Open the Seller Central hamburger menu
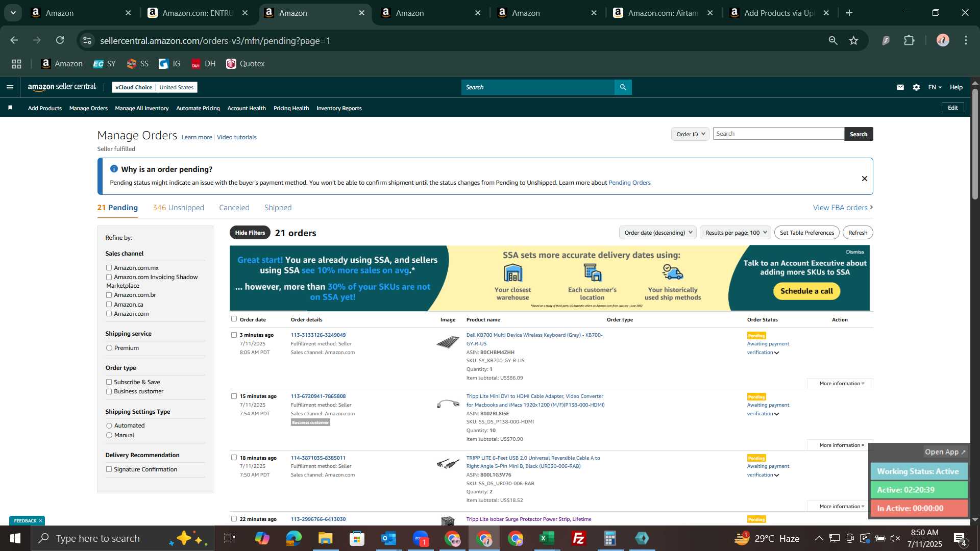The image size is (980, 551). coord(10,87)
